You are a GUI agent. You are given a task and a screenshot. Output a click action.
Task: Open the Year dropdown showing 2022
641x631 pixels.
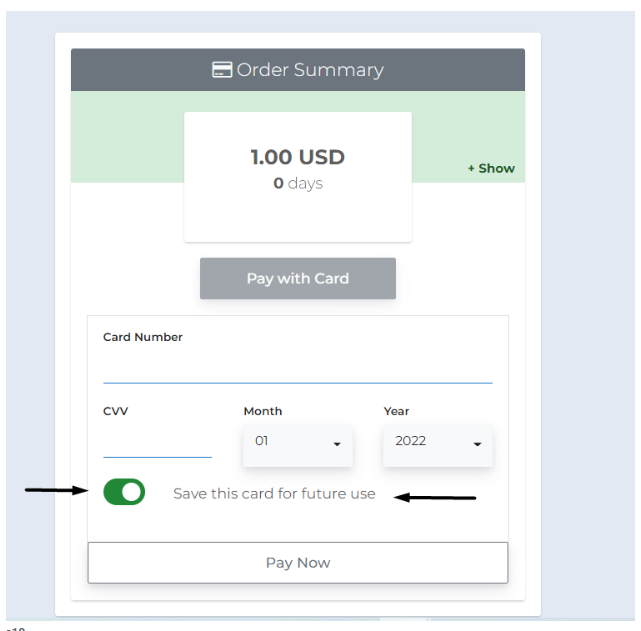(437, 441)
